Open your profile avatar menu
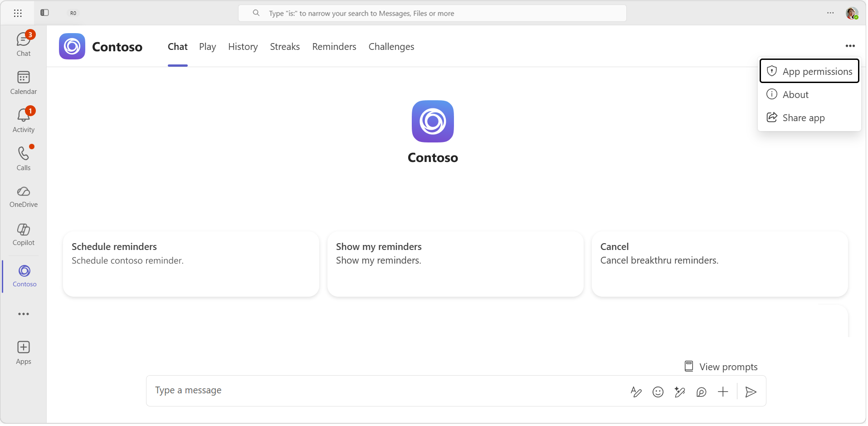Screen dimensions: 868x426 tap(853, 13)
